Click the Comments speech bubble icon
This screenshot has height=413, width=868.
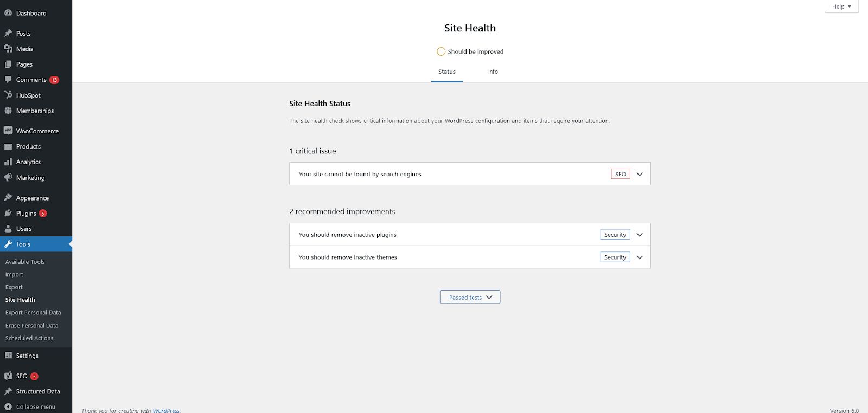coord(8,80)
